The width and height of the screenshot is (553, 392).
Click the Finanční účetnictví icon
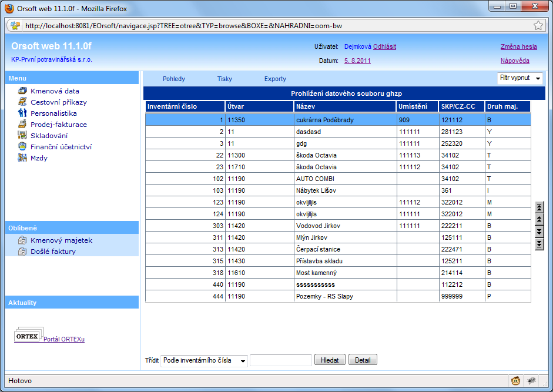(23, 147)
